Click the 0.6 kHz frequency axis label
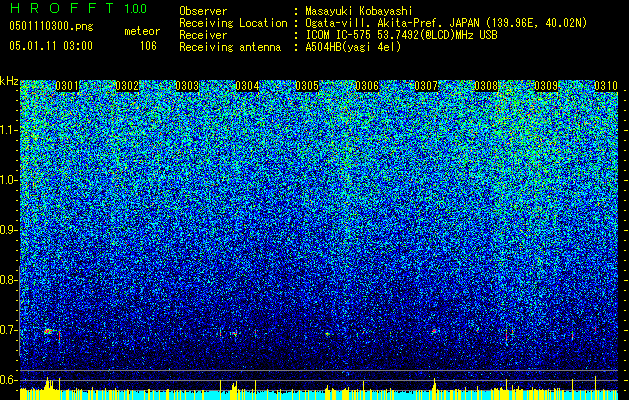 click(x=9, y=380)
